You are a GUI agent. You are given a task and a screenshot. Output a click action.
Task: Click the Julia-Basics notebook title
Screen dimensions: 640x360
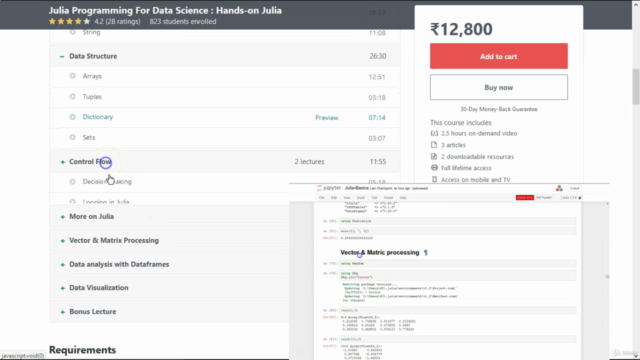click(356, 188)
